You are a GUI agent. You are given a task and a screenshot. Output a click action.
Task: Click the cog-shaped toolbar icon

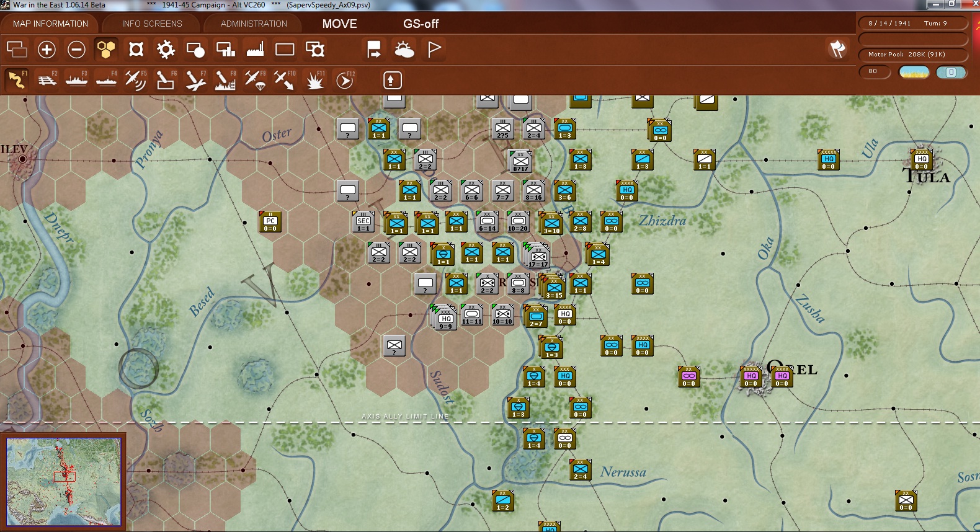pyautogui.click(x=166, y=49)
